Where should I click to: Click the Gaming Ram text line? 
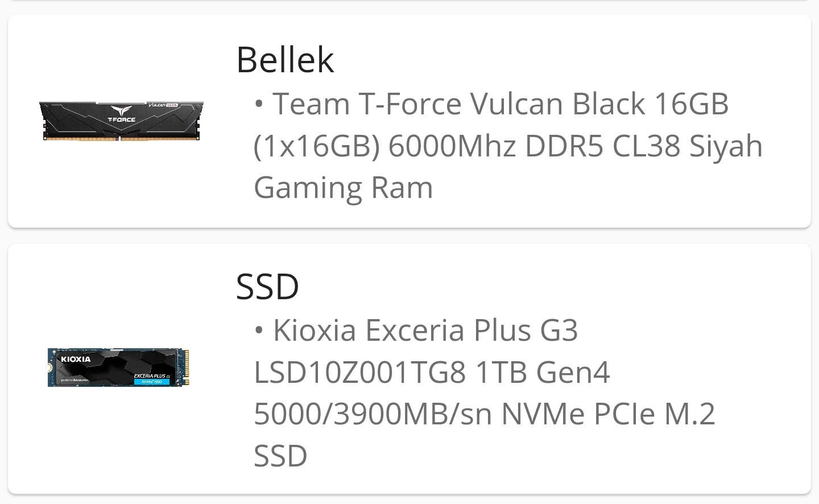pyautogui.click(x=344, y=188)
